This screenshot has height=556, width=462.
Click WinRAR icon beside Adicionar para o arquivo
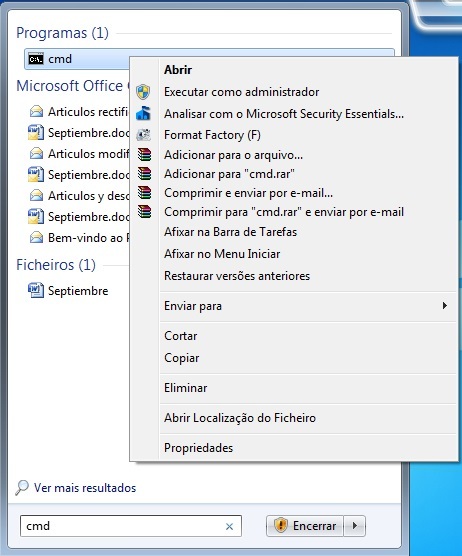[144, 155]
